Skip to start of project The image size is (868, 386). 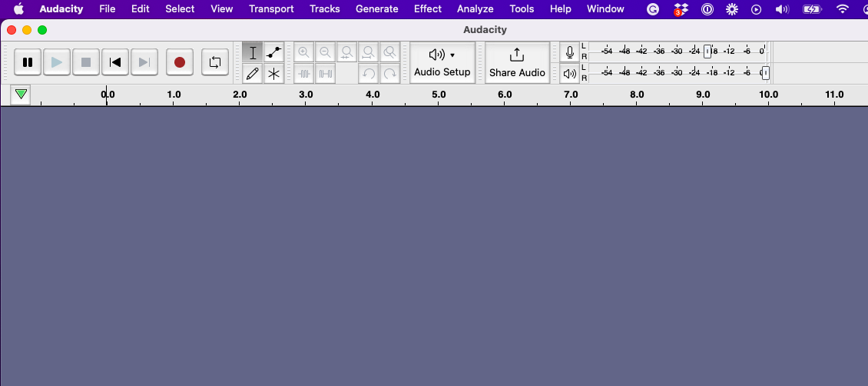tap(115, 62)
